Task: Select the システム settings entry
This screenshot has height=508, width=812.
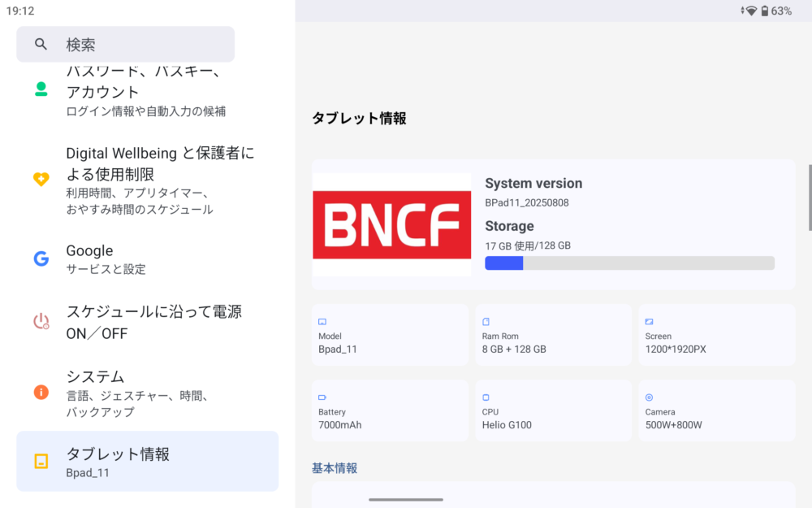Action: [146, 393]
